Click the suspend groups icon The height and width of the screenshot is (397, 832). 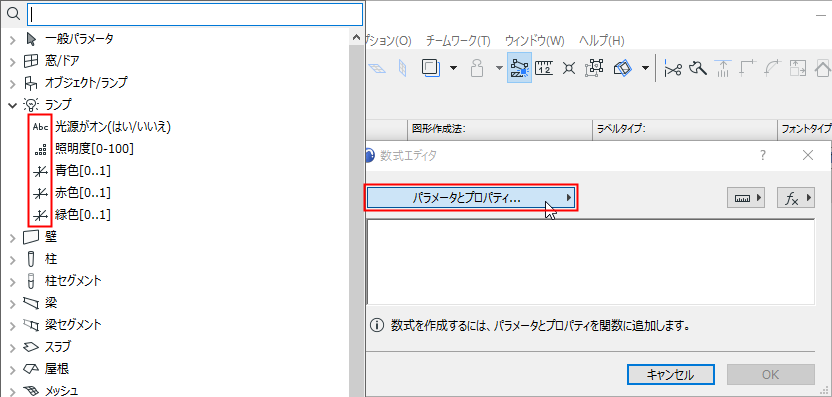[595, 68]
